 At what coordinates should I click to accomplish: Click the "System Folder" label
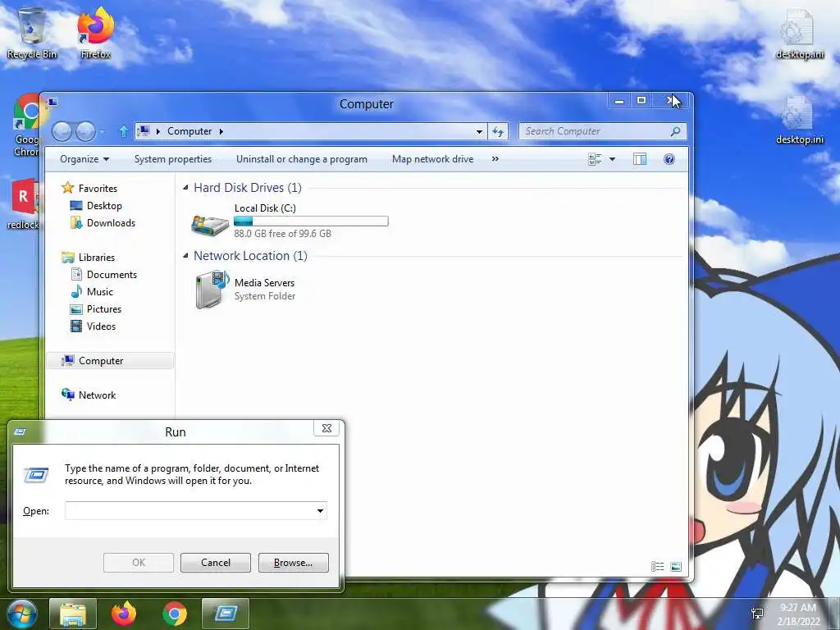tap(265, 296)
